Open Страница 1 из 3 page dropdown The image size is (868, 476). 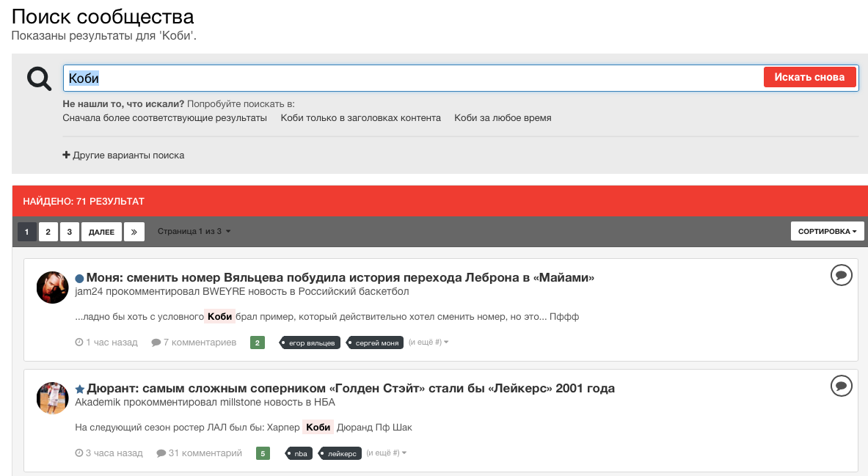(194, 231)
